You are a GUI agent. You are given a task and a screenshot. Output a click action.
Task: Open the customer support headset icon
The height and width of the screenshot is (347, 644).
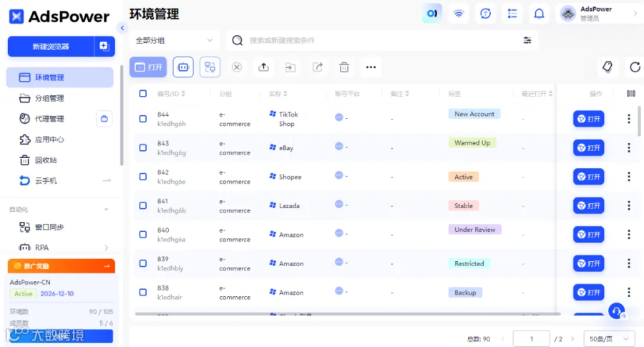tap(617, 311)
